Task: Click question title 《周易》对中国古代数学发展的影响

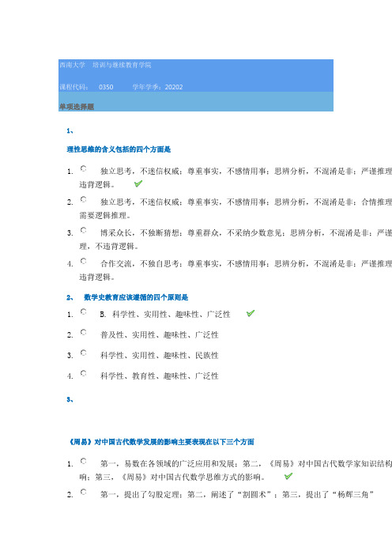Action: coord(160,442)
